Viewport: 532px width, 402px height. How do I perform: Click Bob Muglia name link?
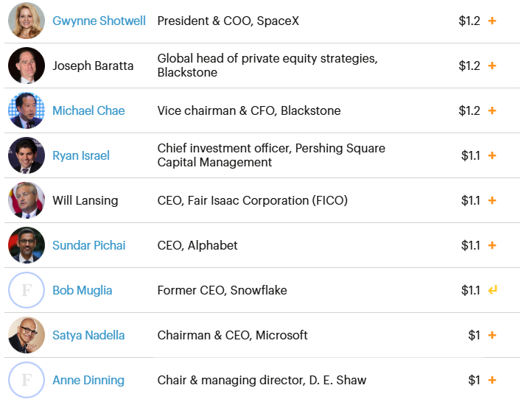[82, 290]
